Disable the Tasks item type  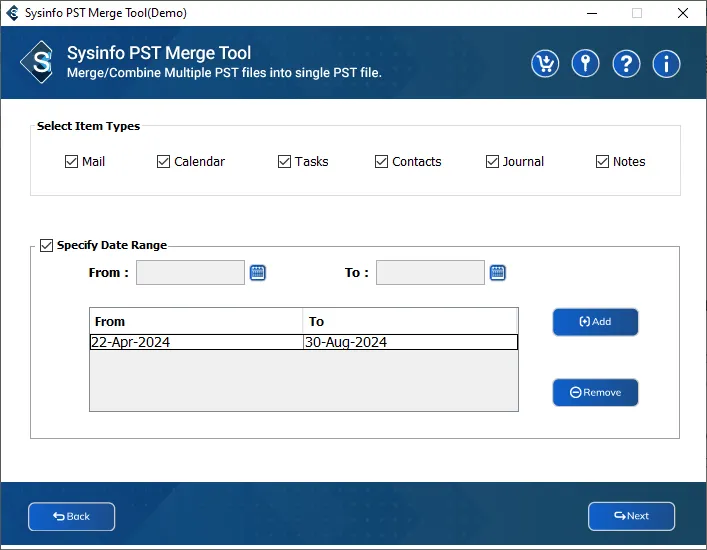(x=285, y=162)
